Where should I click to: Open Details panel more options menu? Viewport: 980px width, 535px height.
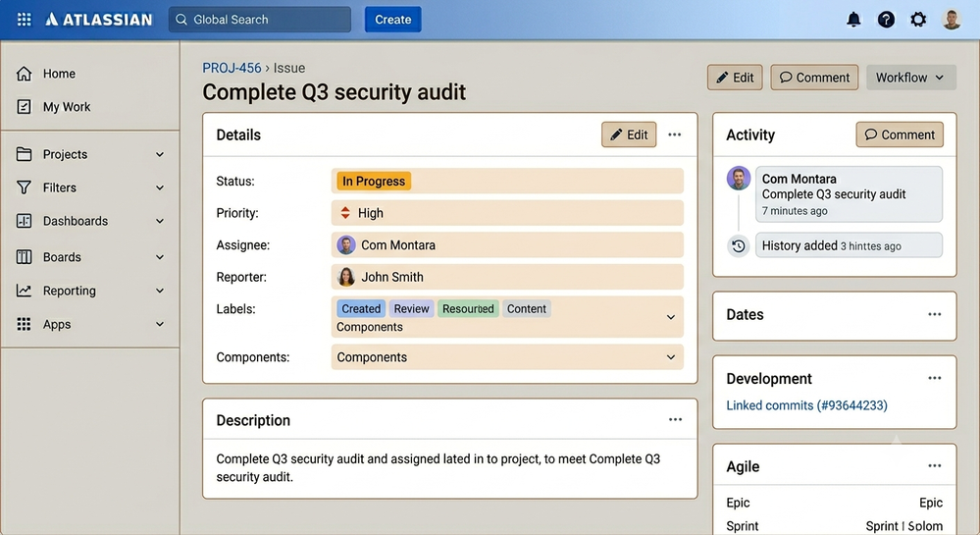click(x=674, y=134)
